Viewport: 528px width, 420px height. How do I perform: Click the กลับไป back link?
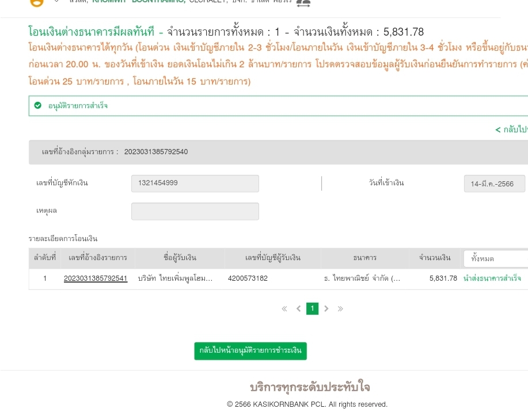click(x=511, y=129)
